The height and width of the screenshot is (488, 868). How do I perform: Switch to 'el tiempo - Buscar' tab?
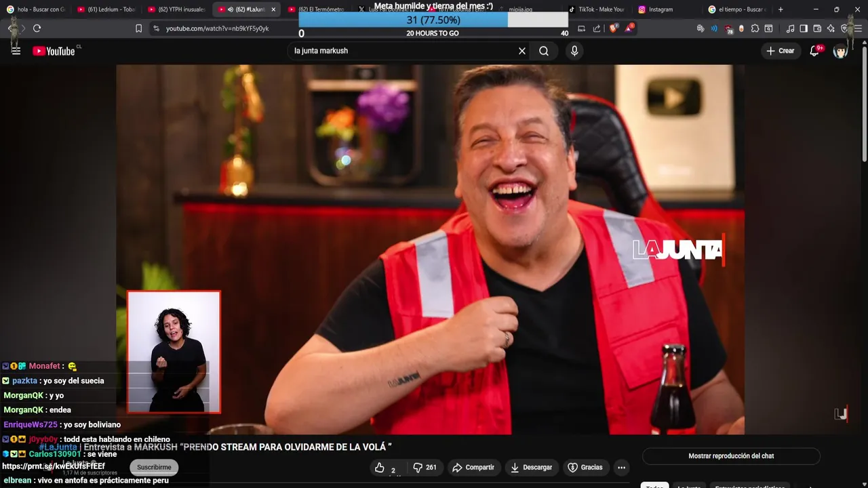point(736,9)
